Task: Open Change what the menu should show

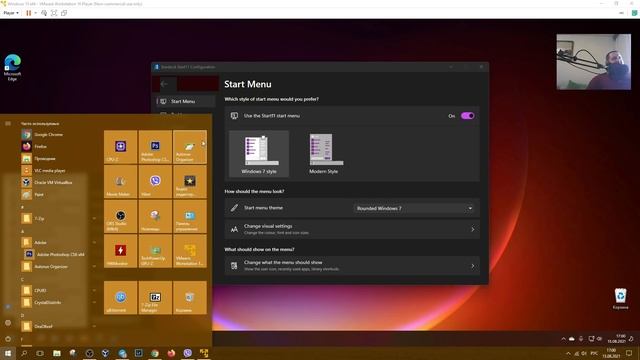Action: 352,266
